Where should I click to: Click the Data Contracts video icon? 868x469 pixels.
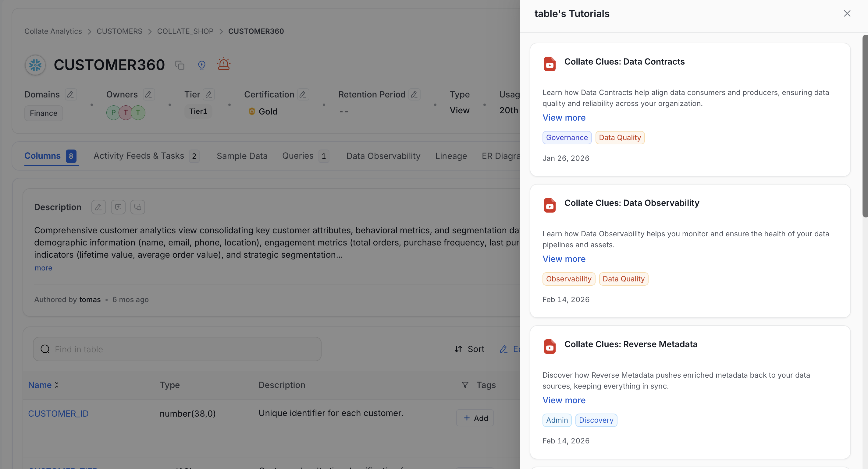pyautogui.click(x=550, y=64)
